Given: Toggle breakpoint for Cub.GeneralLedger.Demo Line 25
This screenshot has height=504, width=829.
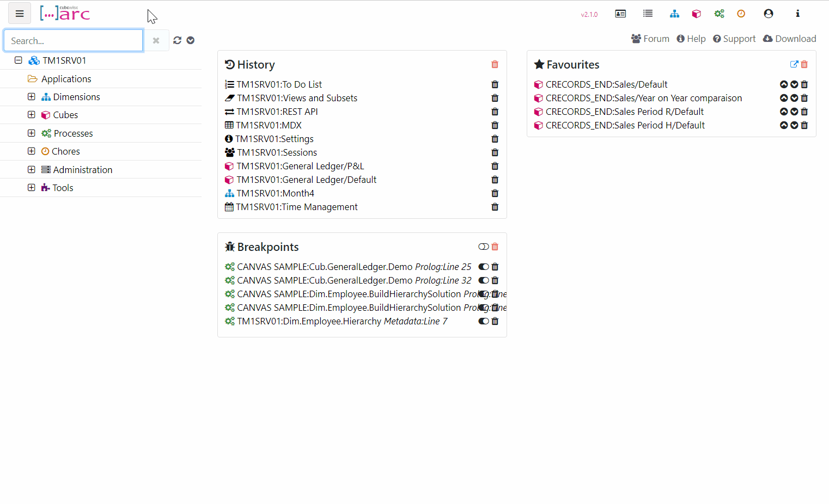Looking at the screenshot, I should click(x=483, y=267).
